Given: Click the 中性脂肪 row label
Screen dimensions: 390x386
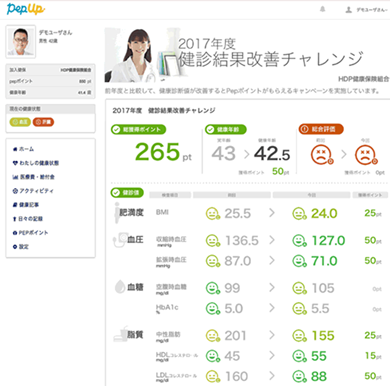Looking at the screenshot, I should (168, 336).
